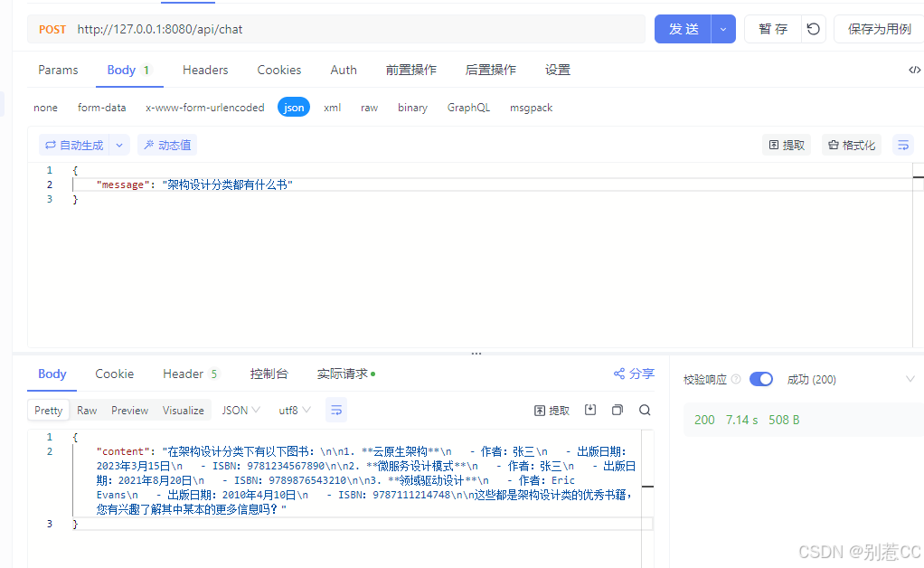Select the json body type
This screenshot has height=568, width=924.
point(294,107)
